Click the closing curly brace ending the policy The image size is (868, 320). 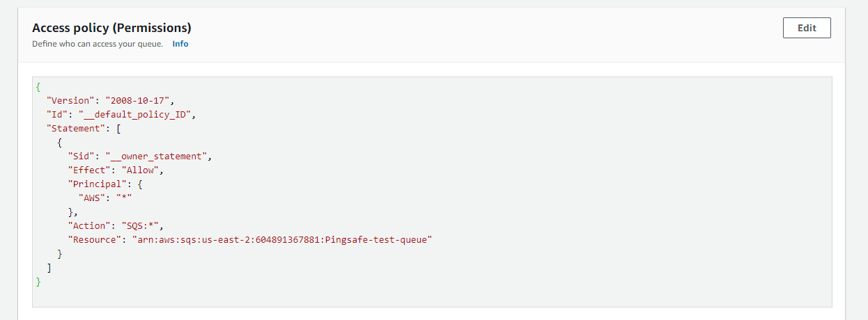[38, 282]
